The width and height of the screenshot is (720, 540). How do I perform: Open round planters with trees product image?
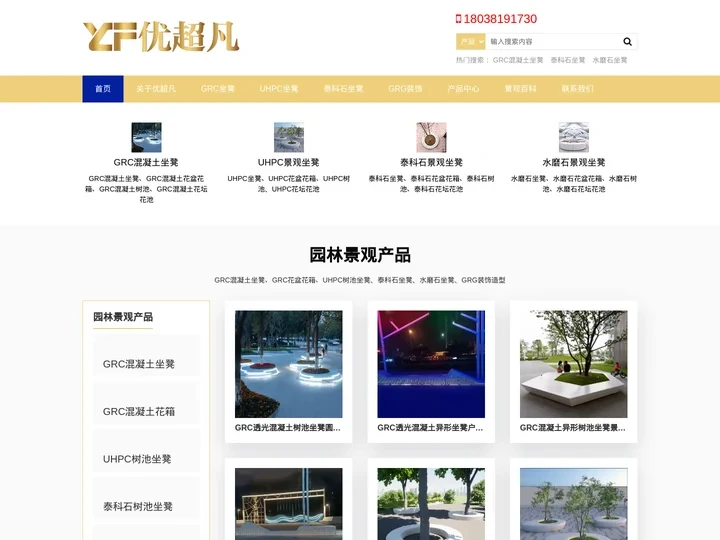(574, 504)
